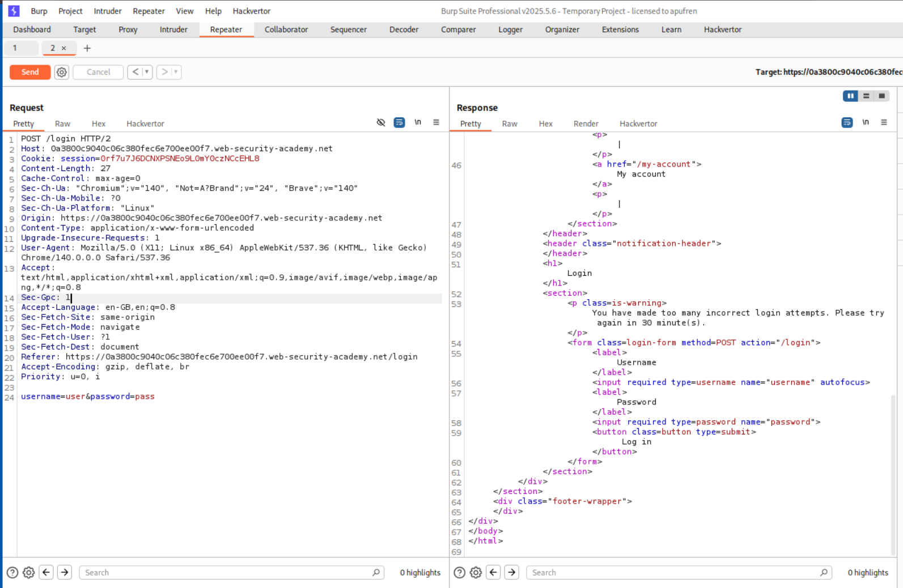Open Request search help icon
This screenshot has height=588, width=903.
12,573
